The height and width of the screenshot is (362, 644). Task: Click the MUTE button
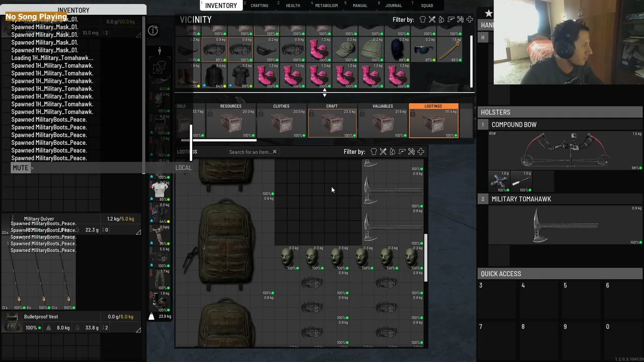pyautogui.click(x=21, y=168)
